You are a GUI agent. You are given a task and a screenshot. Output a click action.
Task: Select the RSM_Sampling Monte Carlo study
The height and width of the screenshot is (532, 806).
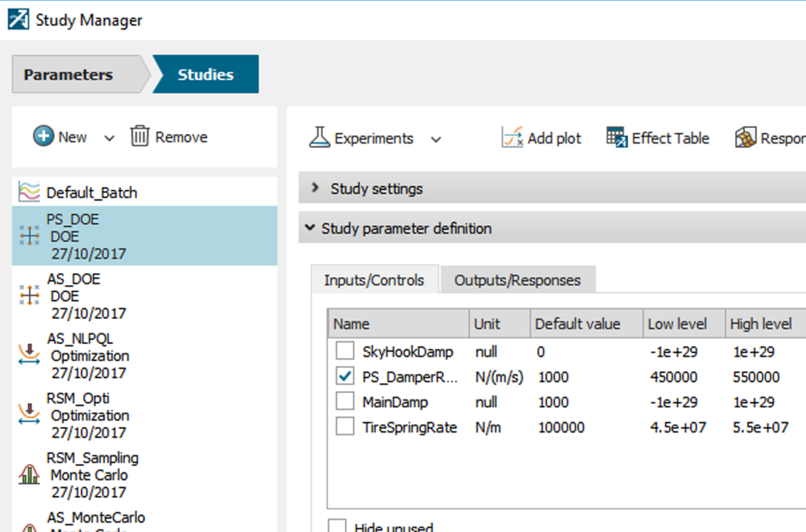[x=145, y=475]
